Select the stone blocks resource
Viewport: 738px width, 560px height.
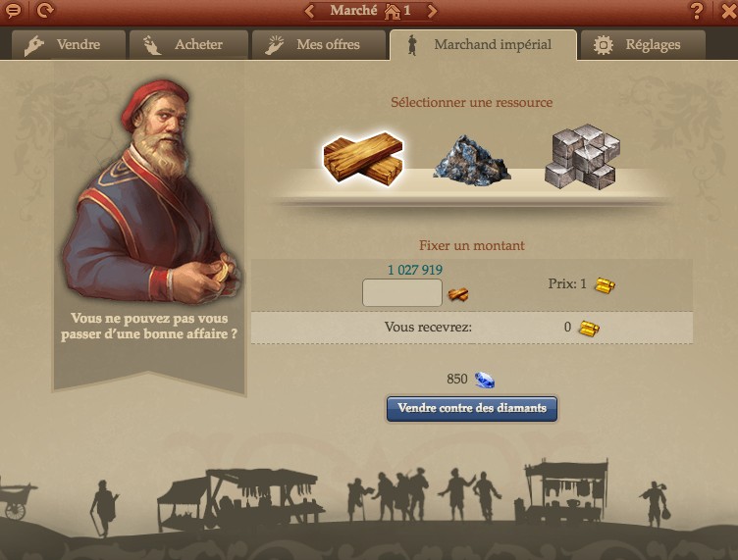coord(582,157)
